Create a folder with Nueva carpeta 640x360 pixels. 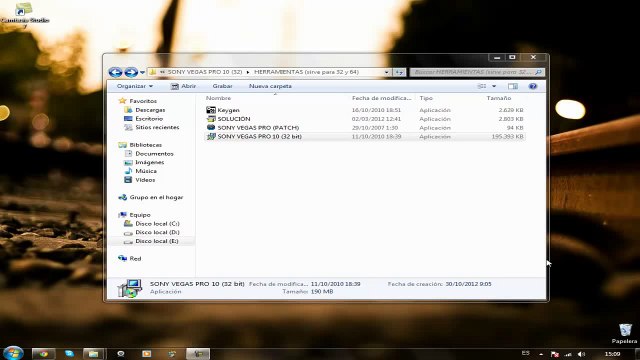(270, 86)
